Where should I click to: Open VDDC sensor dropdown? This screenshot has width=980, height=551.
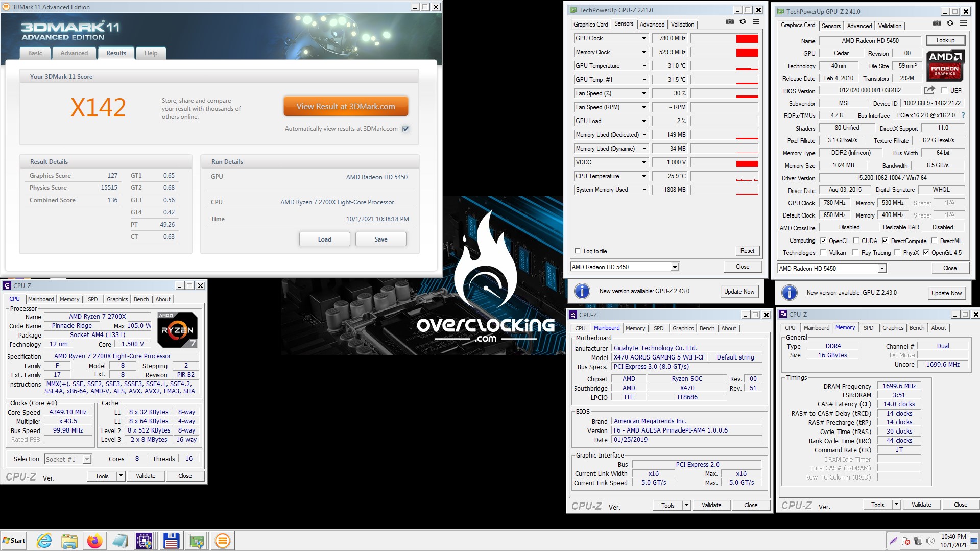coord(644,162)
